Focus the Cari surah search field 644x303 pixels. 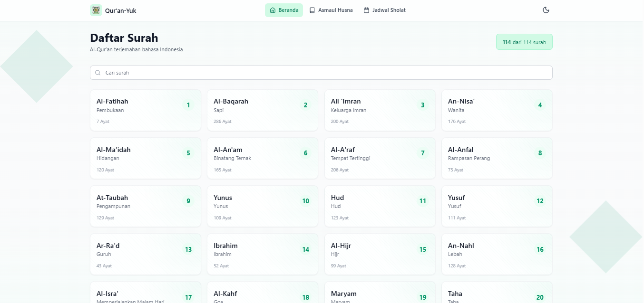321,73
